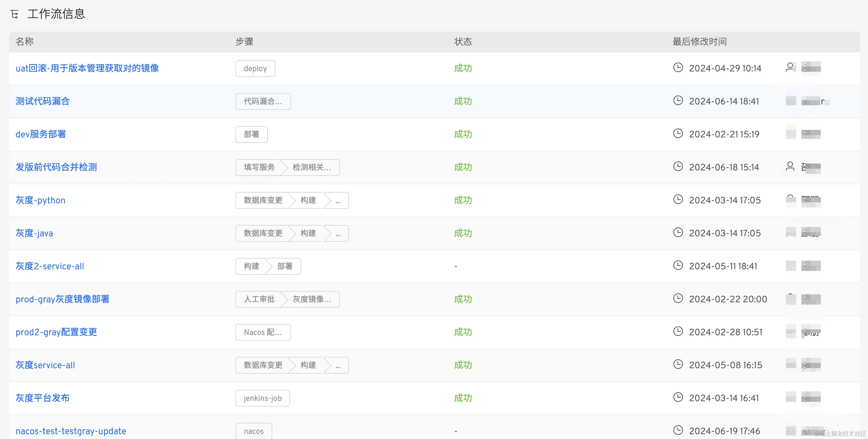The width and height of the screenshot is (868, 439).
Task: Click clock icon beside 2024-06-19 17:46
Action: coord(678,430)
